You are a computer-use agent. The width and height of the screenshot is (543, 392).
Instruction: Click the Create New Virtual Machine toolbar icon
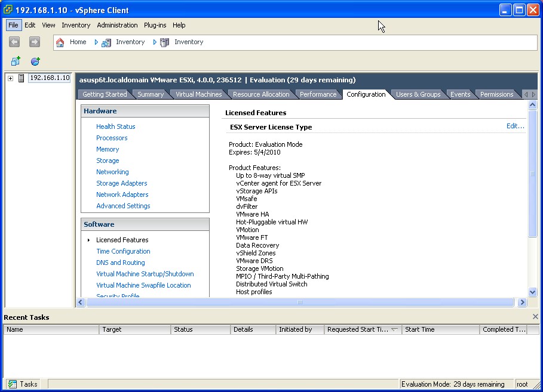pyautogui.click(x=15, y=61)
